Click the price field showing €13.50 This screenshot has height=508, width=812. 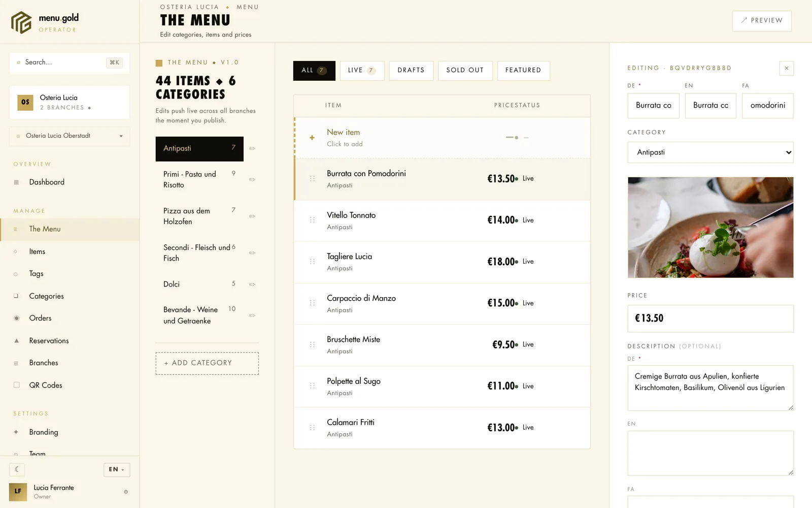pyautogui.click(x=710, y=319)
